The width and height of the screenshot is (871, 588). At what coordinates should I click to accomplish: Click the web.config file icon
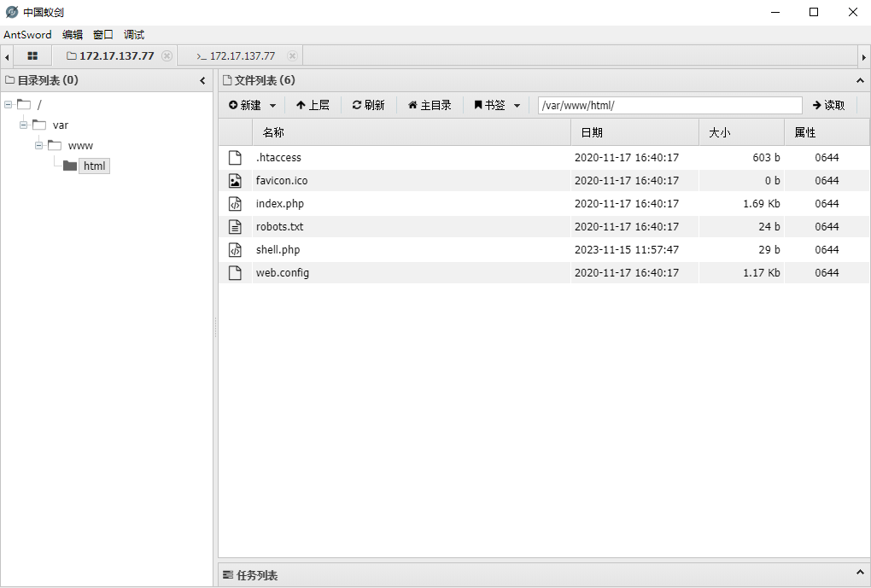point(236,272)
